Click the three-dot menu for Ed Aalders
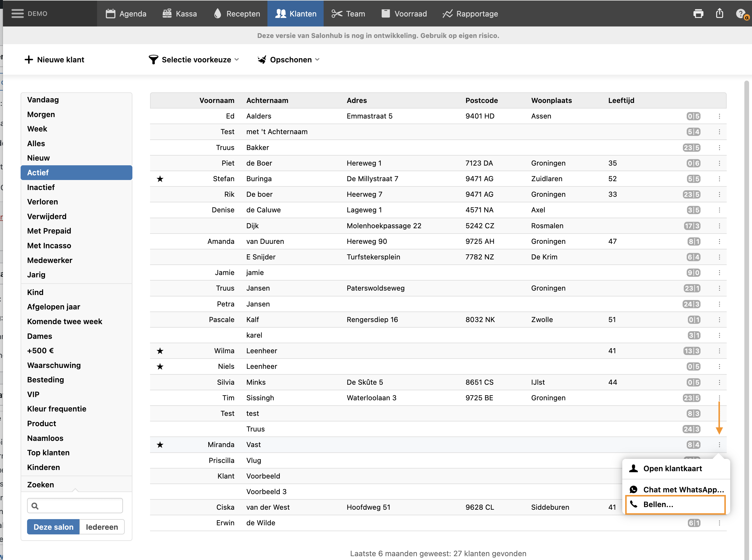Viewport: 752px width, 560px height. click(x=719, y=116)
